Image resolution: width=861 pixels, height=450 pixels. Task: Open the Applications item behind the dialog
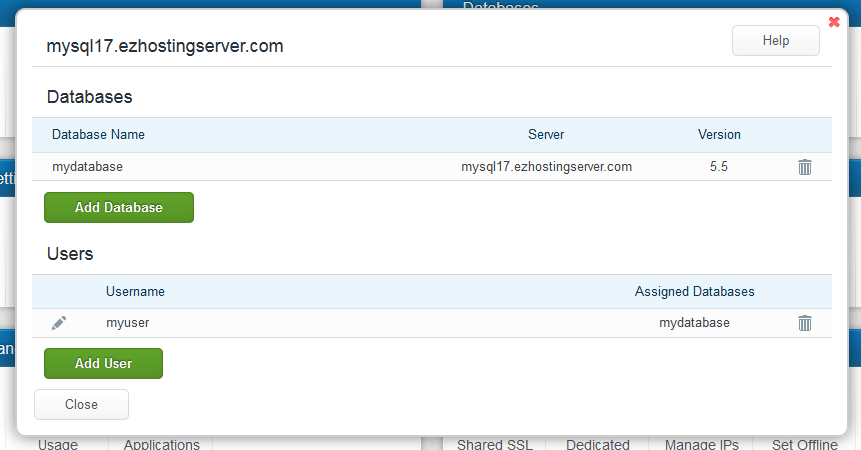coord(161,443)
